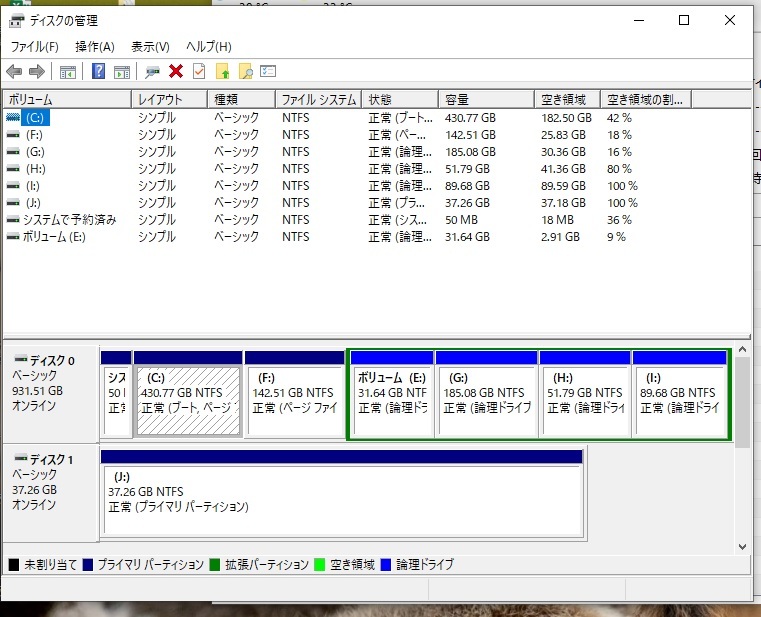Click the red X delete icon
This screenshot has width=761, height=617.
pyautogui.click(x=176, y=71)
